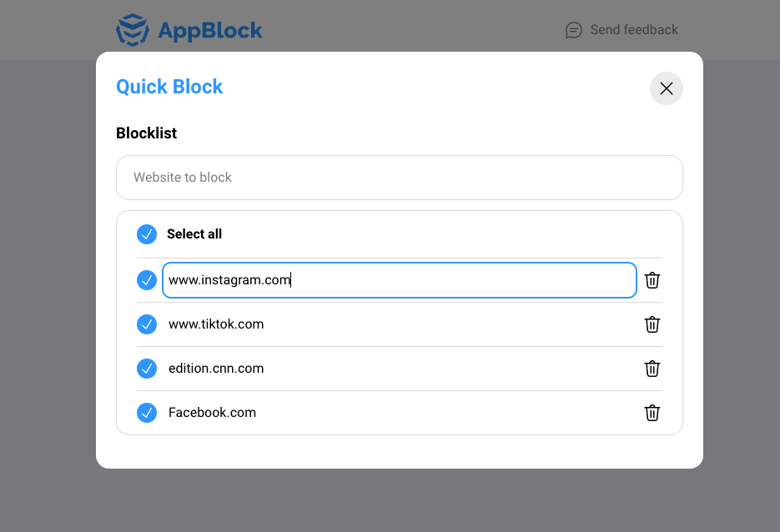Uncheck the www.instagram.com checkbox
The height and width of the screenshot is (532, 780).
point(147,280)
